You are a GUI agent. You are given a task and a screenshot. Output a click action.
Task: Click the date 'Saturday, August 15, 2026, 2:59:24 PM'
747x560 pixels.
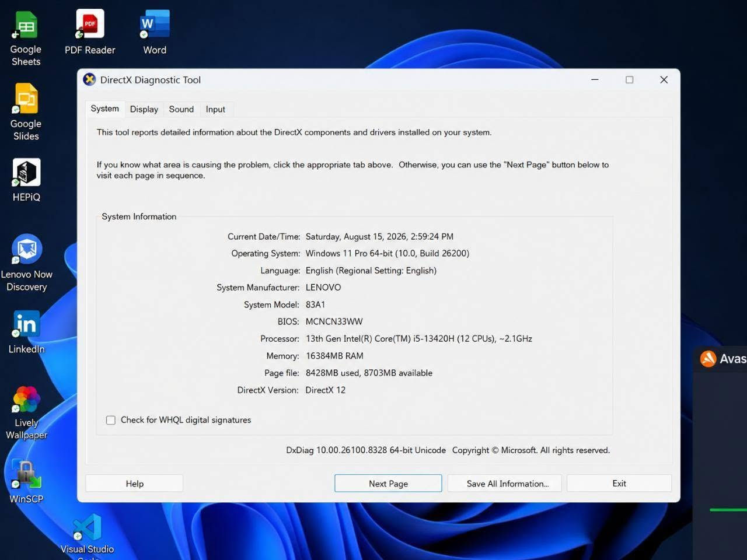tap(379, 237)
